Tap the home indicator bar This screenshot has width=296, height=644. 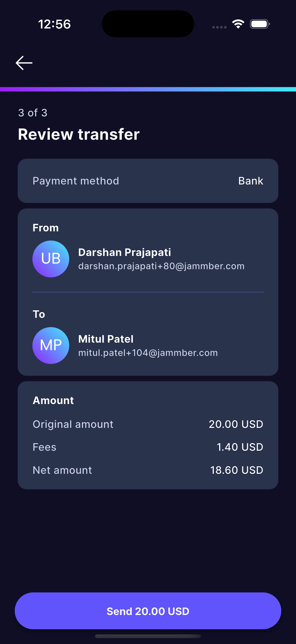(148, 636)
